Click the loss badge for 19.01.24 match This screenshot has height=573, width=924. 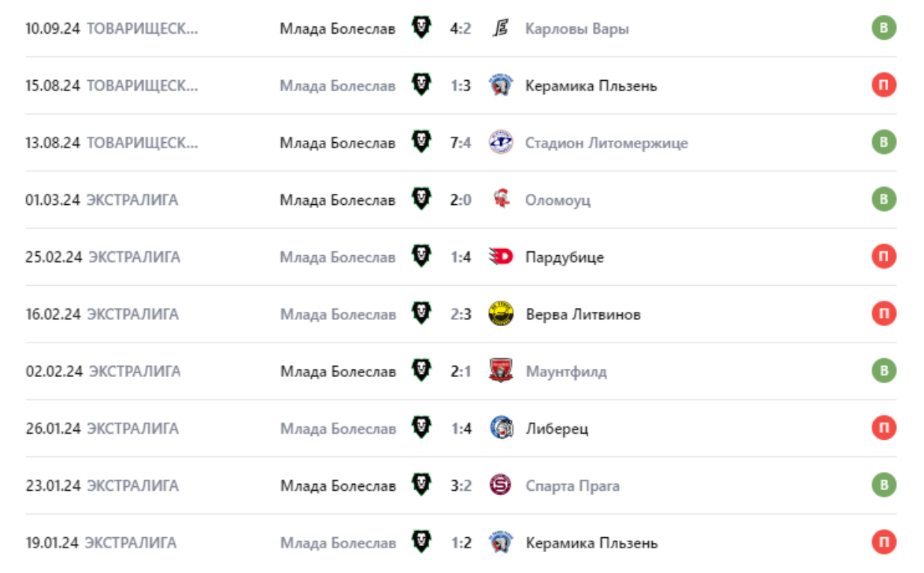(x=884, y=542)
